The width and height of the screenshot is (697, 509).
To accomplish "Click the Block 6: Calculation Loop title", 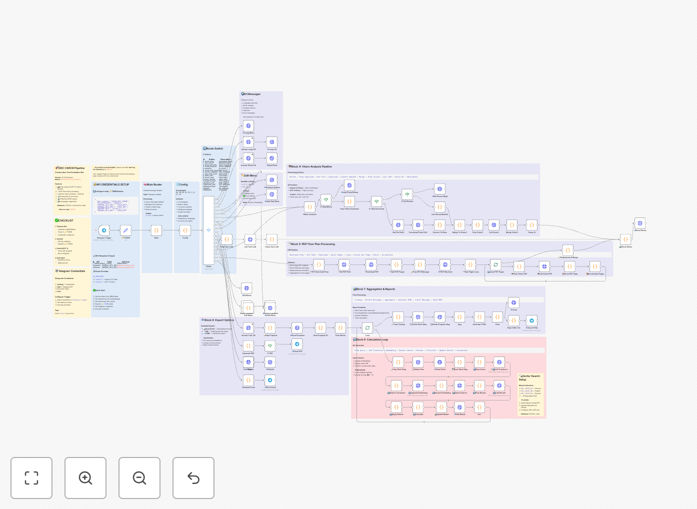I will point(371,340).
